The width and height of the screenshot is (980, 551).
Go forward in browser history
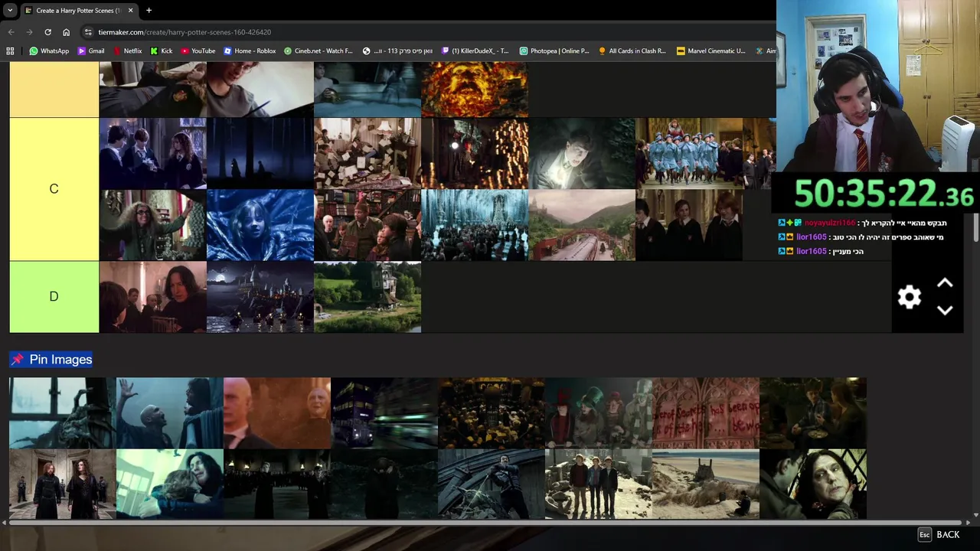pos(29,32)
